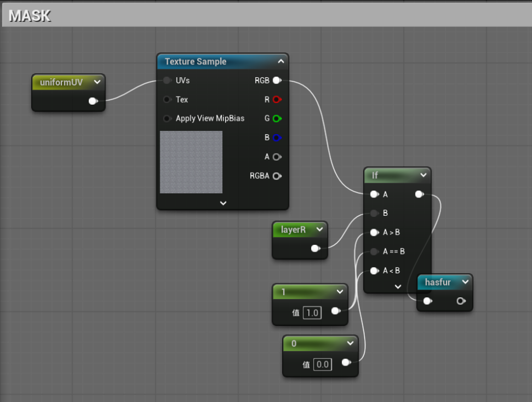532x402 pixels.
Task: Expand Texture Sample node bottom chevron
Action: (223, 203)
